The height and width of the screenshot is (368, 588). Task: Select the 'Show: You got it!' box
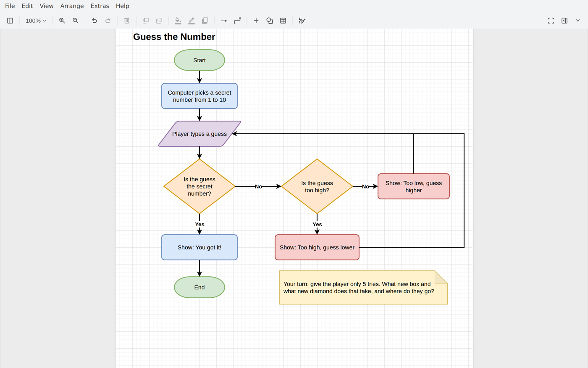tap(199, 247)
